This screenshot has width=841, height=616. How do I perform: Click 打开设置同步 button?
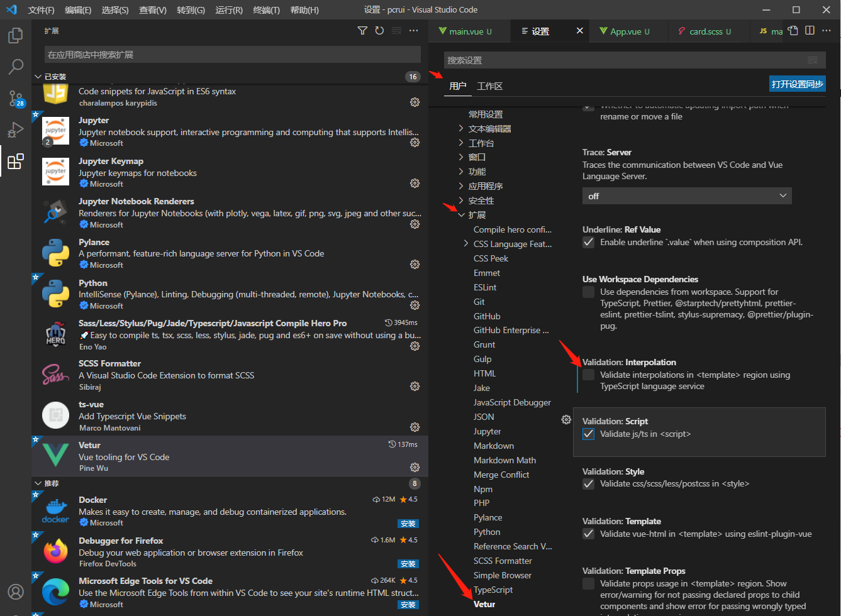click(x=798, y=84)
